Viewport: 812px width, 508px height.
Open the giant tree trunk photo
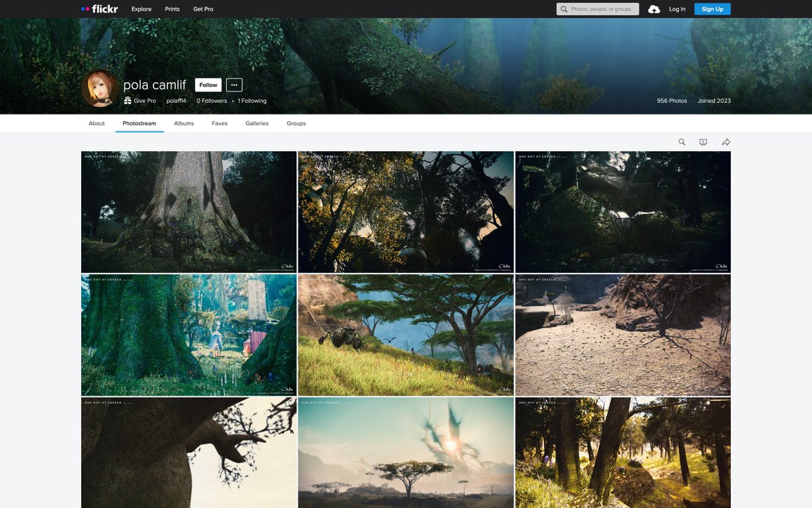pos(189,212)
